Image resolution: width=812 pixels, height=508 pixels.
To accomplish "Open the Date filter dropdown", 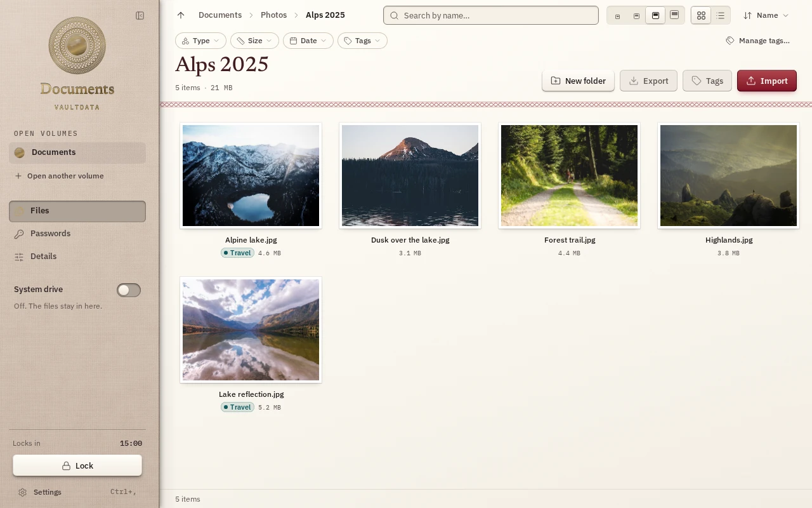I will tap(308, 41).
